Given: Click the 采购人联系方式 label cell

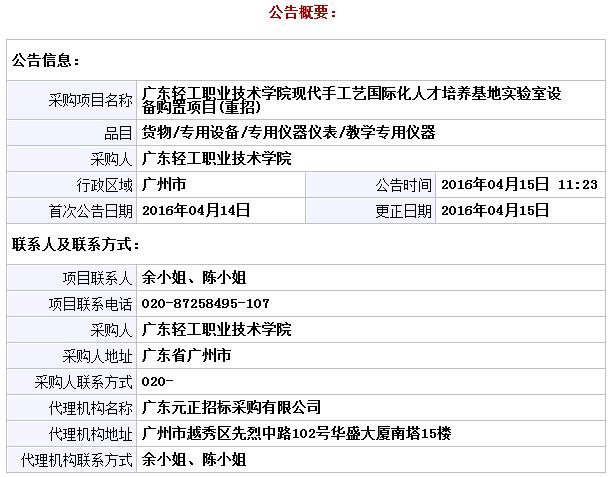Looking at the screenshot, I should point(83,382).
